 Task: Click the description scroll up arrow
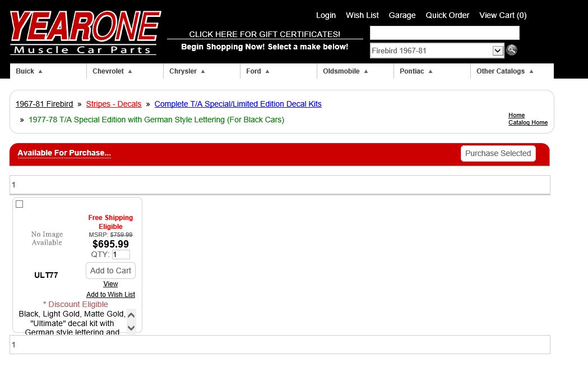pos(131,315)
